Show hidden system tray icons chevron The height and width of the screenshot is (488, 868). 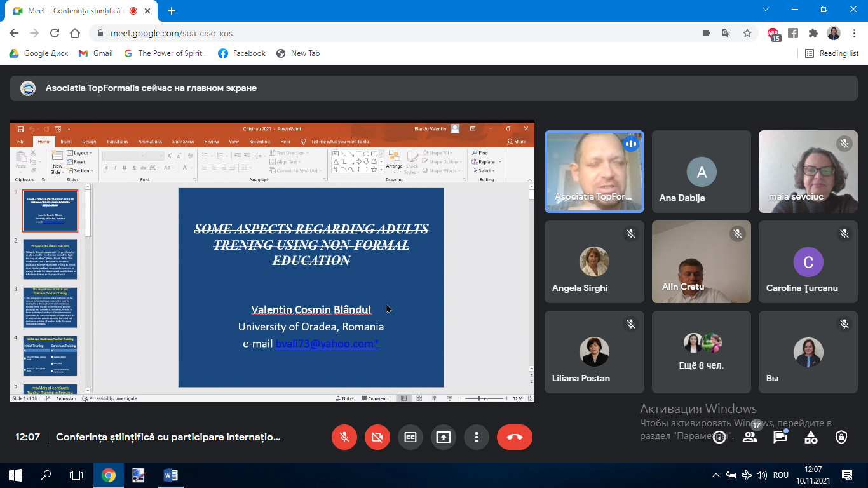pyautogui.click(x=716, y=475)
